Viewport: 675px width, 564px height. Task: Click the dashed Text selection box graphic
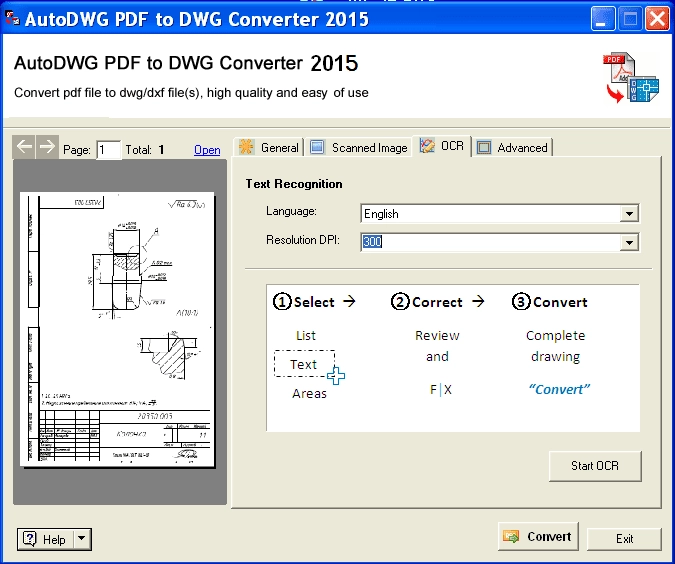304,364
